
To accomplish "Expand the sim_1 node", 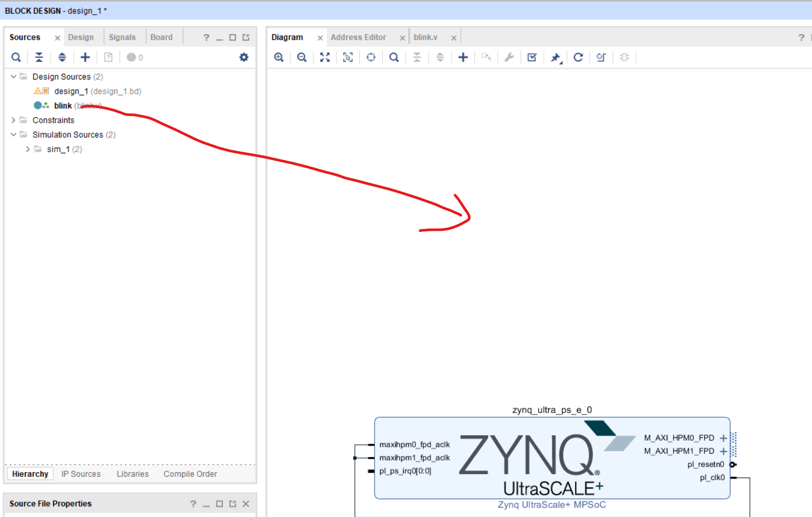I will click(28, 149).
